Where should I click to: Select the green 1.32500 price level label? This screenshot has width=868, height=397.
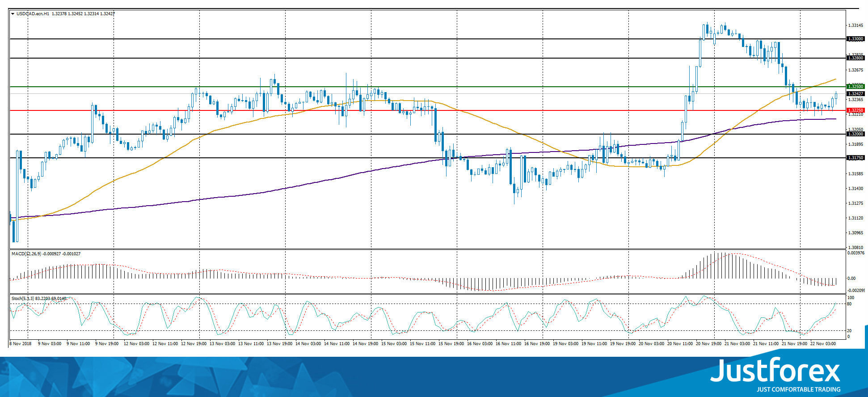click(x=856, y=86)
